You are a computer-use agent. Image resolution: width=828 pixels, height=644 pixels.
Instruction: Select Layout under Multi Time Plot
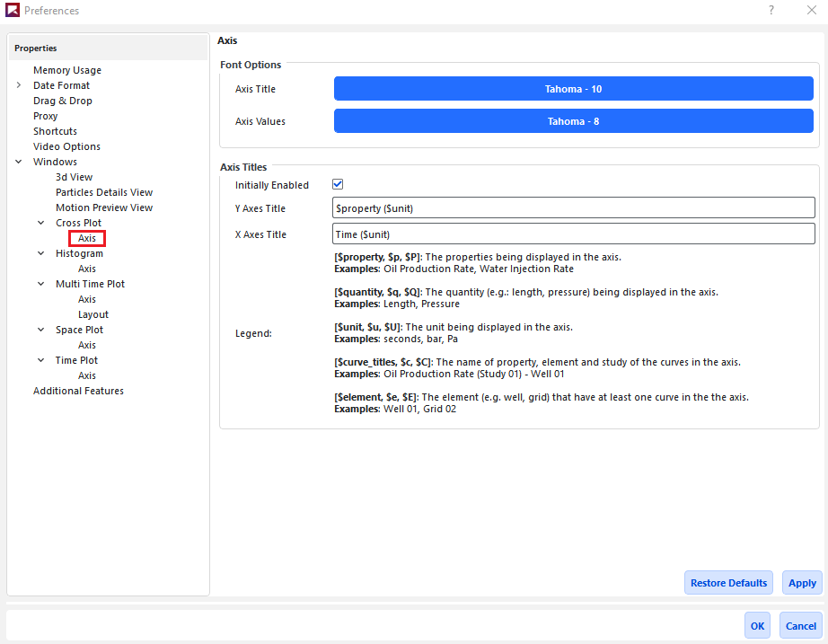tap(93, 314)
